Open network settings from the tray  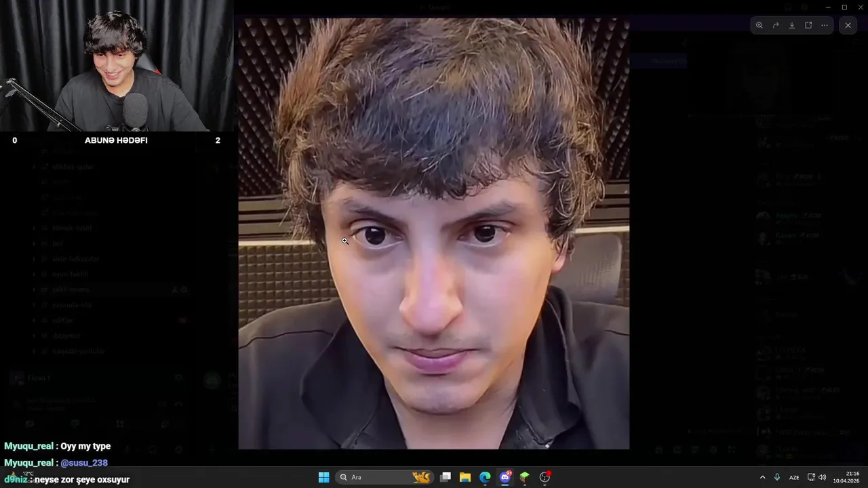coord(811,477)
